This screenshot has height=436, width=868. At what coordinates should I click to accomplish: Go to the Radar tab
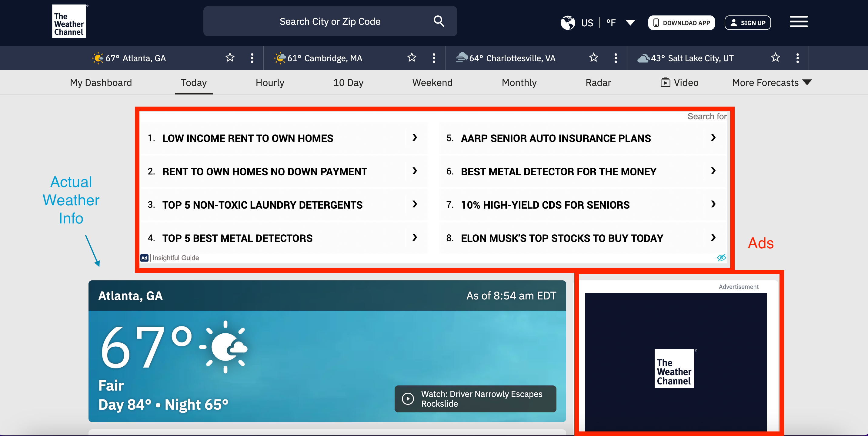point(598,82)
